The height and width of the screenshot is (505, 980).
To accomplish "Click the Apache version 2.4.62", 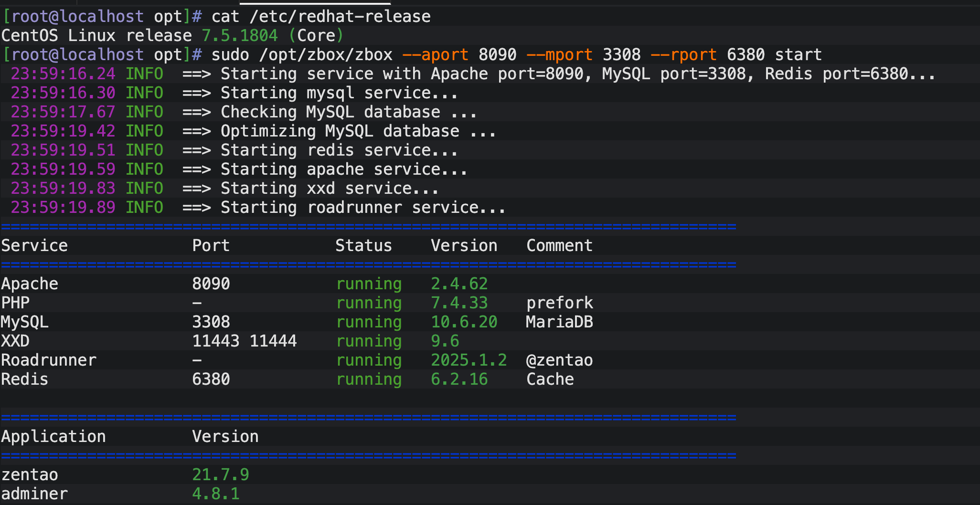I will [x=459, y=284].
